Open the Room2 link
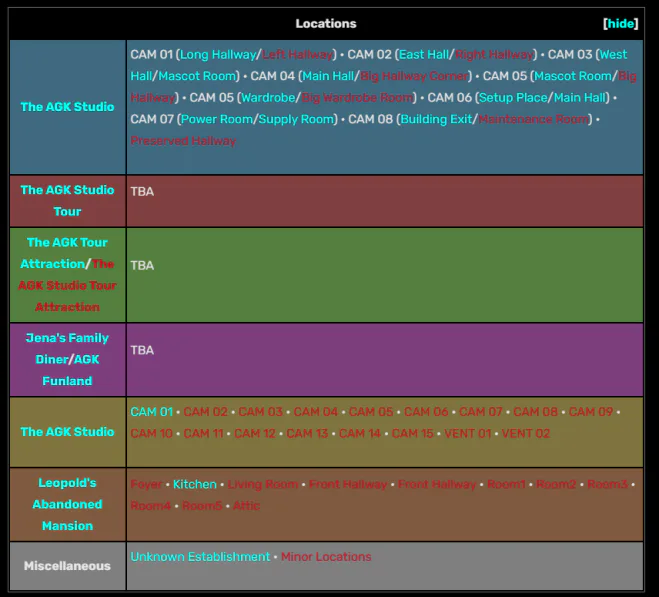This screenshot has width=659, height=597. pyautogui.click(x=556, y=484)
